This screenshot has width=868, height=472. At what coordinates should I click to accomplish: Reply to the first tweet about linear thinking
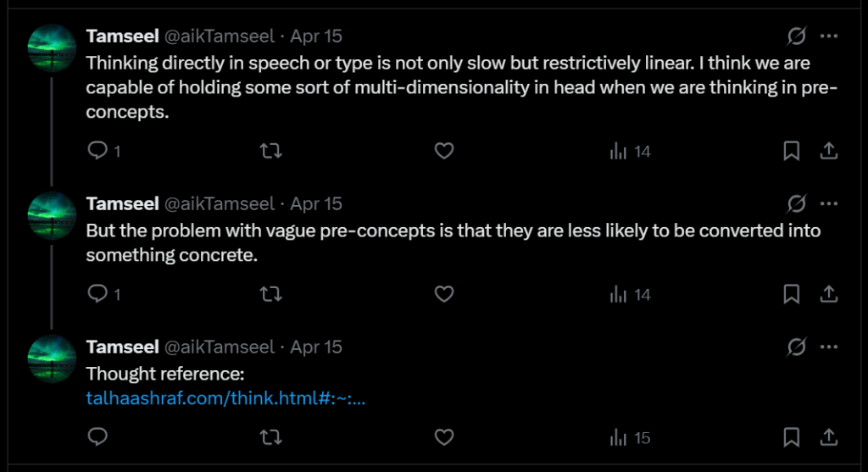[98, 151]
